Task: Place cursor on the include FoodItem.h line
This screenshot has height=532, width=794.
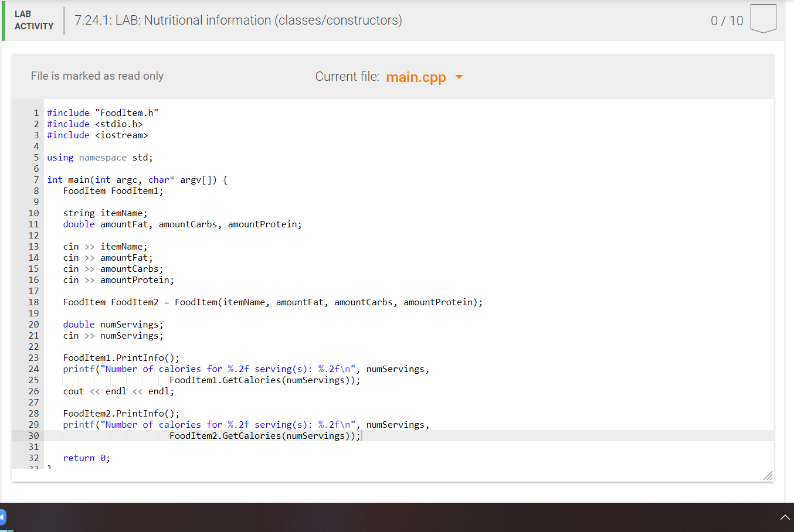Action: [x=102, y=112]
